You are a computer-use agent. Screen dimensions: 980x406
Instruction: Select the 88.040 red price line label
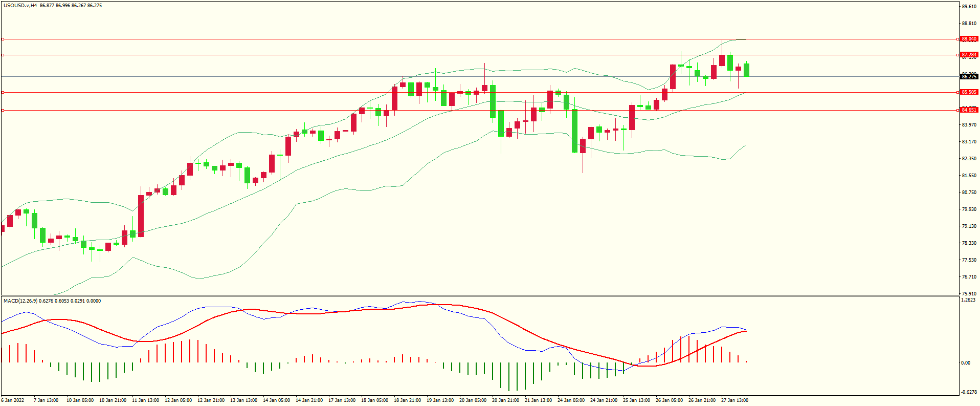[969, 39]
